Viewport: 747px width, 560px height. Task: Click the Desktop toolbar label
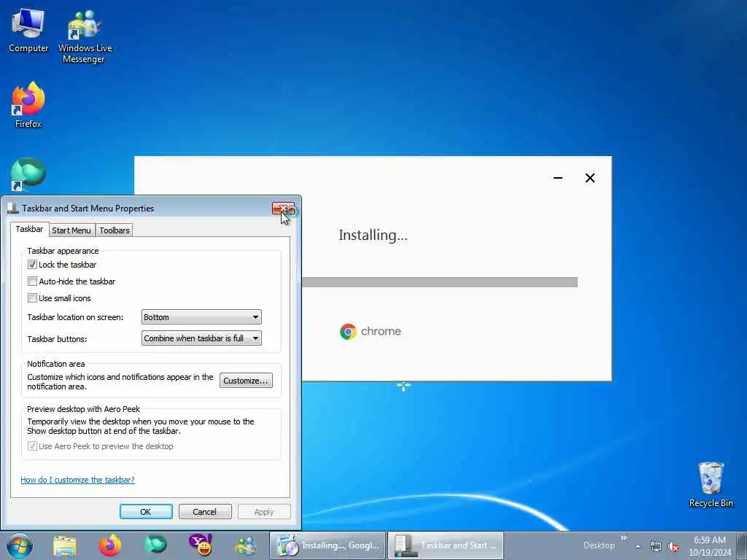point(599,545)
